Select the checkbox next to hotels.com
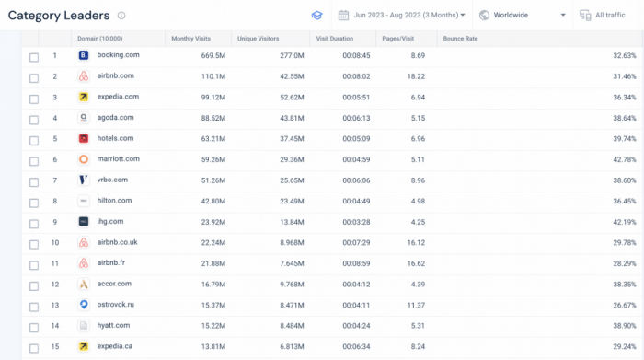Screen dimensions: 644x360 click(x=34, y=141)
